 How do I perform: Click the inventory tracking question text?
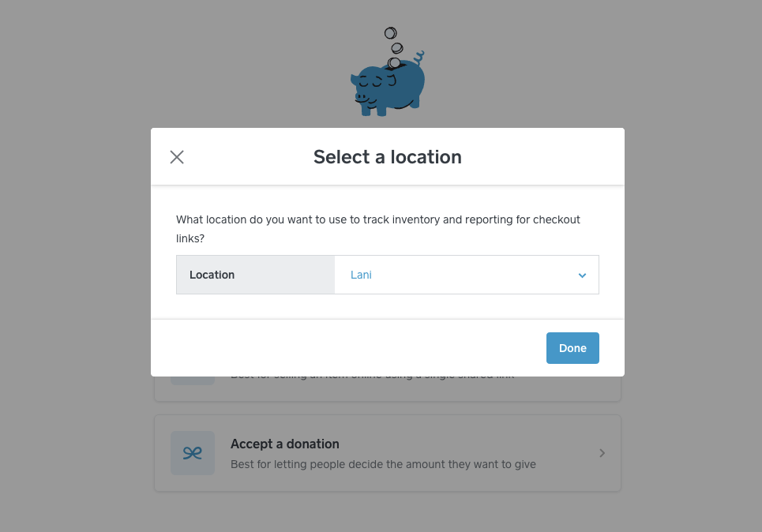point(377,228)
